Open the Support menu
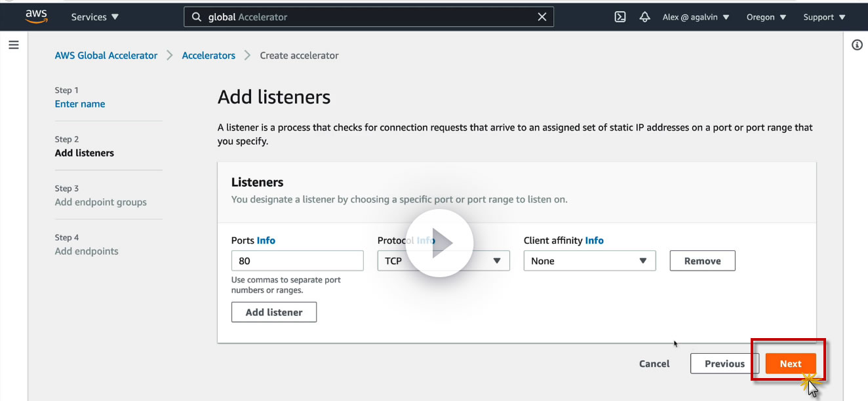Image resolution: width=868 pixels, height=401 pixels. point(825,17)
